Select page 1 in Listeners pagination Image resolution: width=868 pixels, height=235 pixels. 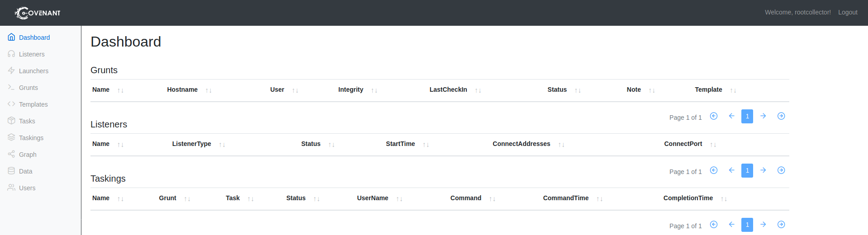tap(747, 170)
